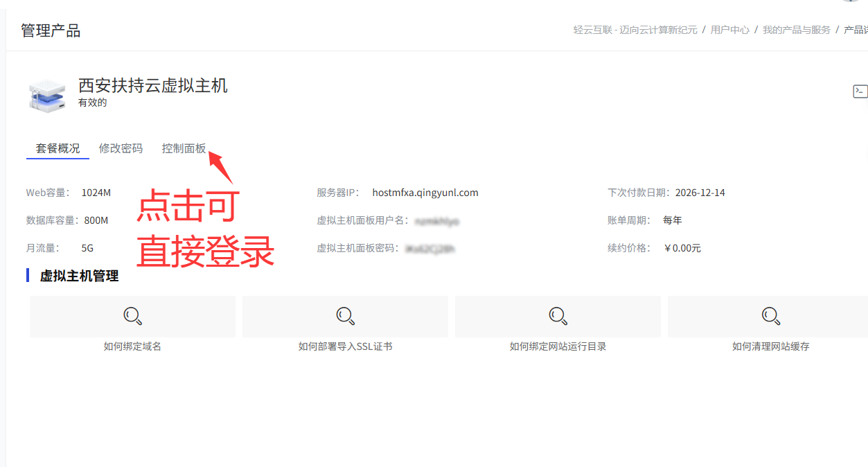The width and height of the screenshot is (868, 467).
Task: Click the magnifier icon above 如何绑定网站运行目录
Action: (558, 316)
